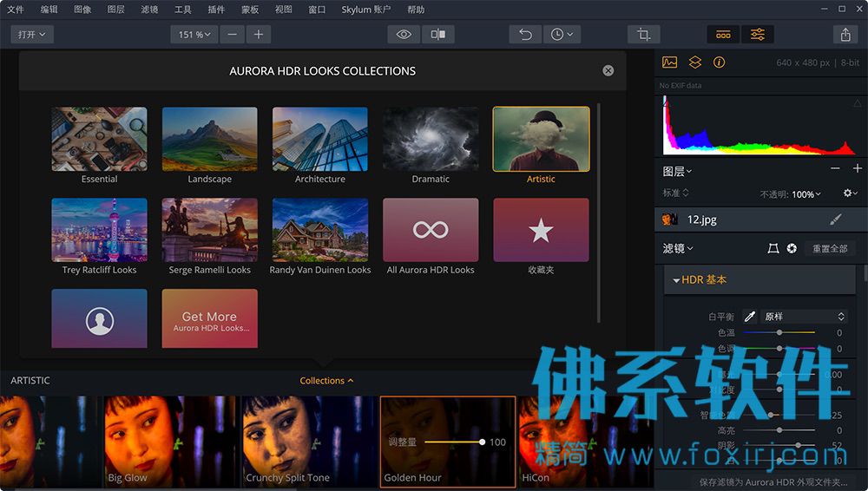Image resolution: width=868 pixels, height=491 pixels.
Task: Apply the HiCon look
Action: pos(585,442)
